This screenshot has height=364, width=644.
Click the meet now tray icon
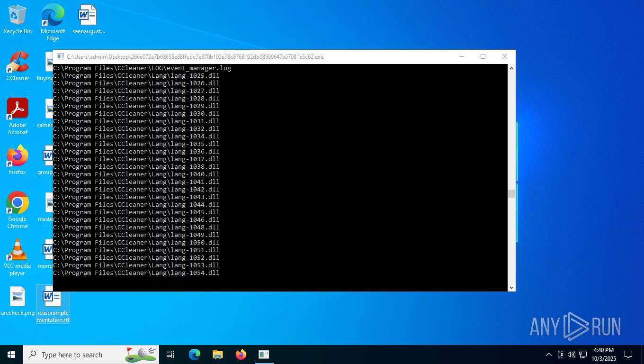click(560, 355)
